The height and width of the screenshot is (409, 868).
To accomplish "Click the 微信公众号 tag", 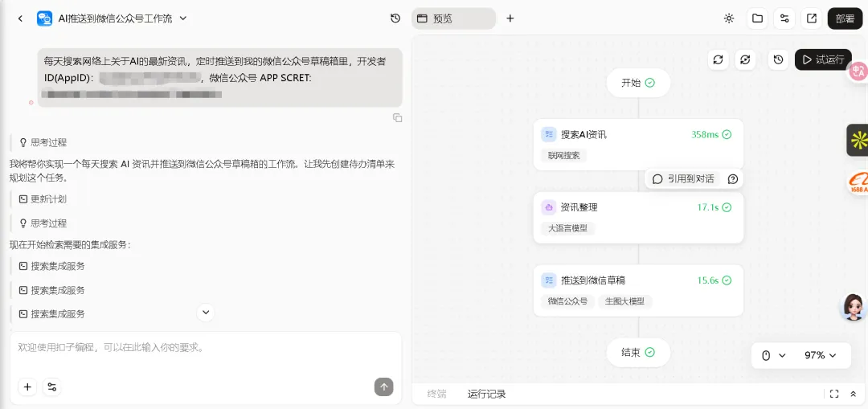I will (568, 301).
